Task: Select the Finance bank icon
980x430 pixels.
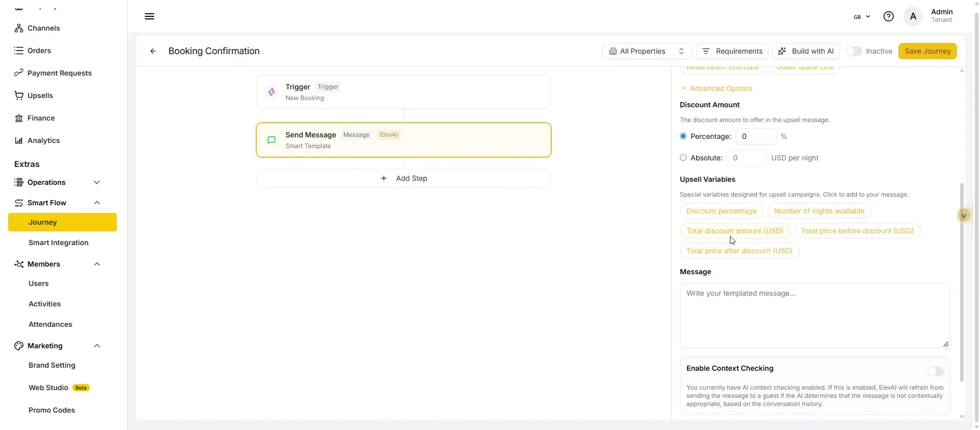Action: pos(19,118)
